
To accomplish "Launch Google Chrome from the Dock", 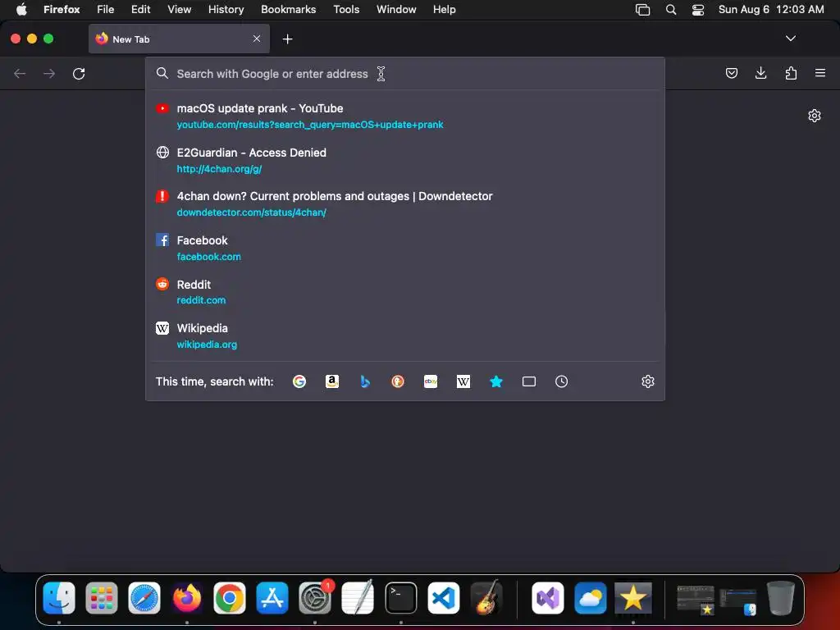I will click(230, 598).
